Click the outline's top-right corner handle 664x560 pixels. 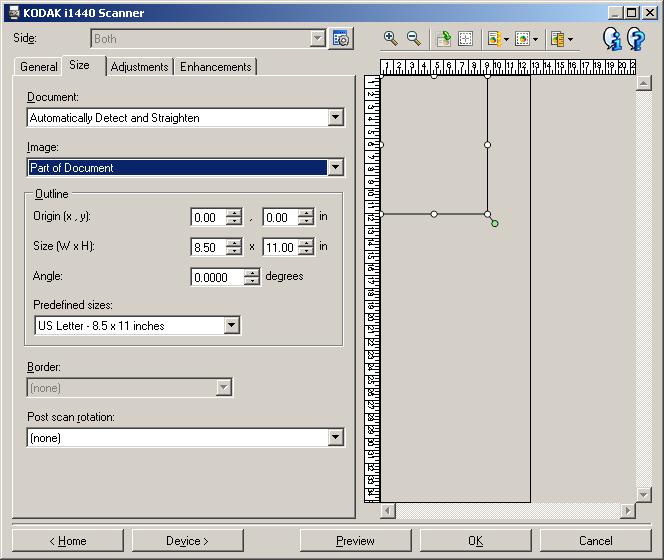[x=487, y=76]
